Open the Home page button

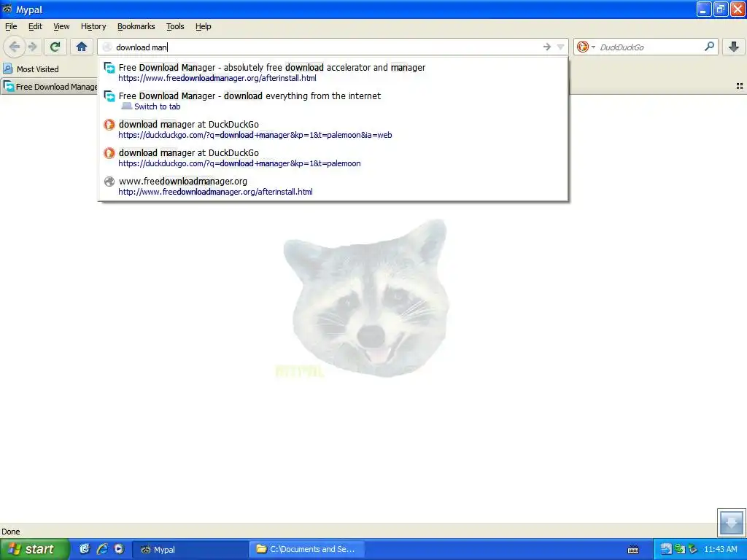click(x=82, y=47)
